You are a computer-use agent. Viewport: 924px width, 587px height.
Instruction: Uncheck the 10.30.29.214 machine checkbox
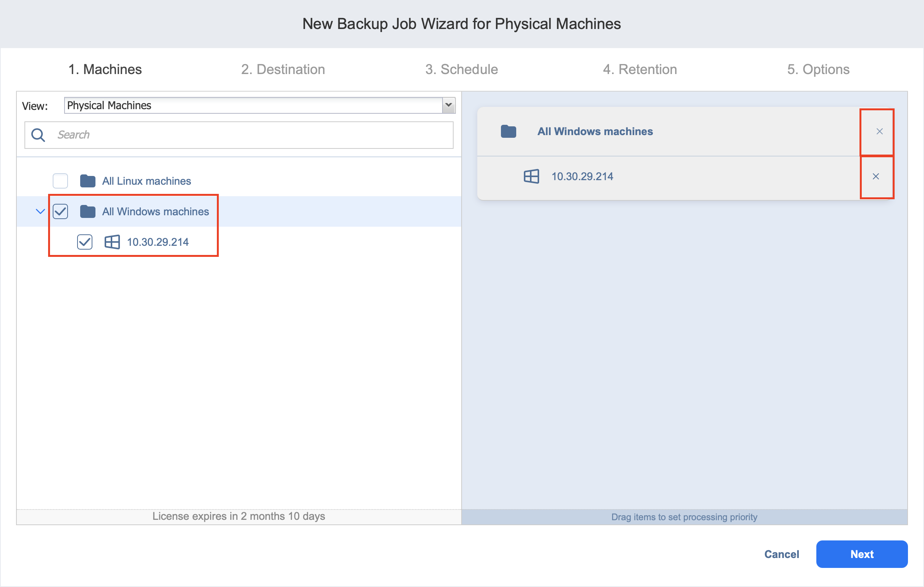click(x=84, y=242)
